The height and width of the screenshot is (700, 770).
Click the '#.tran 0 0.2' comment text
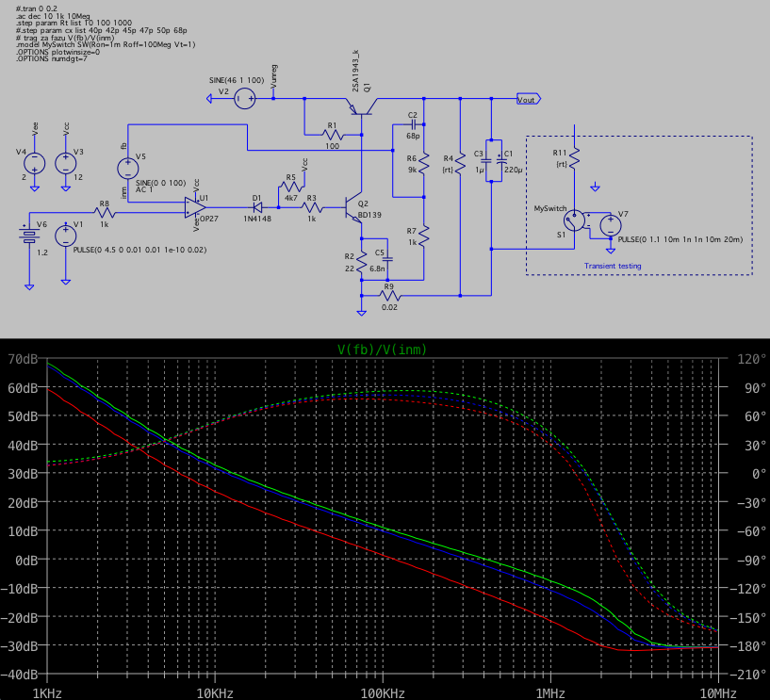click(x=37, y=8)
